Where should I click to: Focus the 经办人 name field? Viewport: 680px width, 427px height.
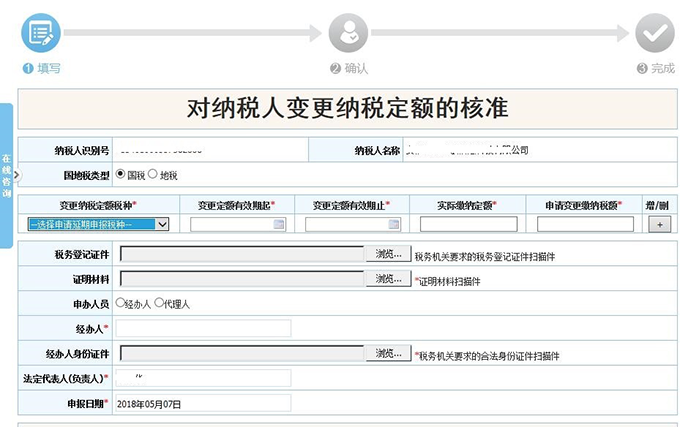tap(203, 328)
